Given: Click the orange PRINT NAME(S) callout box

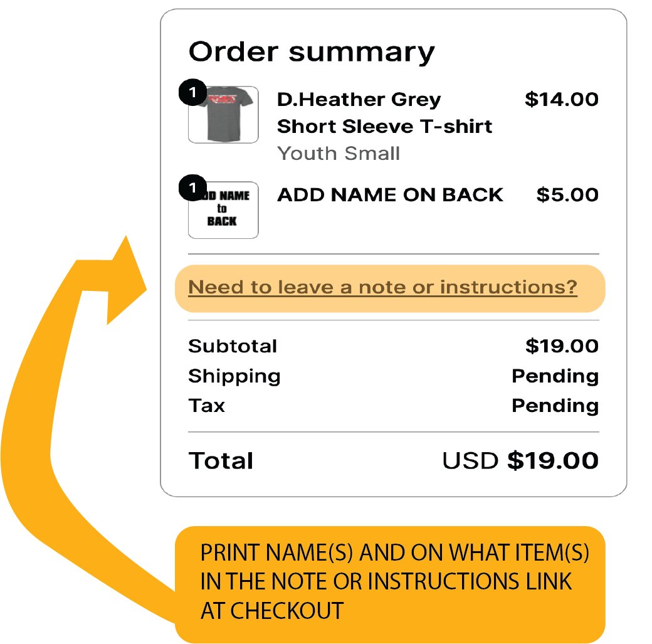Looking at the screenshot, I should pyautogui.click(x=390, y=584).
